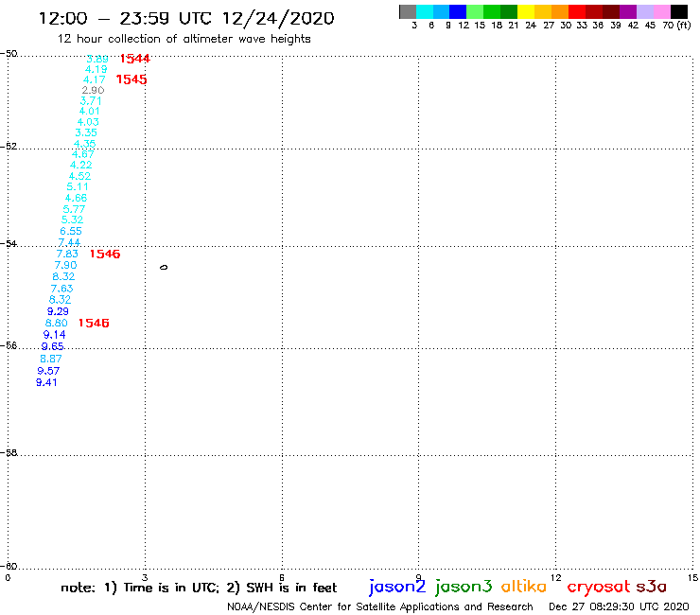Click the 3.35 wave height value
Image resolution: width=700 pixels, height=615 pixels.
point(86,132)
